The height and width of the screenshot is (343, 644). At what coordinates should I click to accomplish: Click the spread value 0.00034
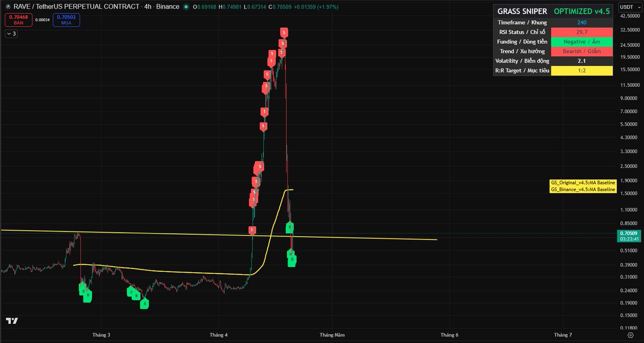coord(43,20)
